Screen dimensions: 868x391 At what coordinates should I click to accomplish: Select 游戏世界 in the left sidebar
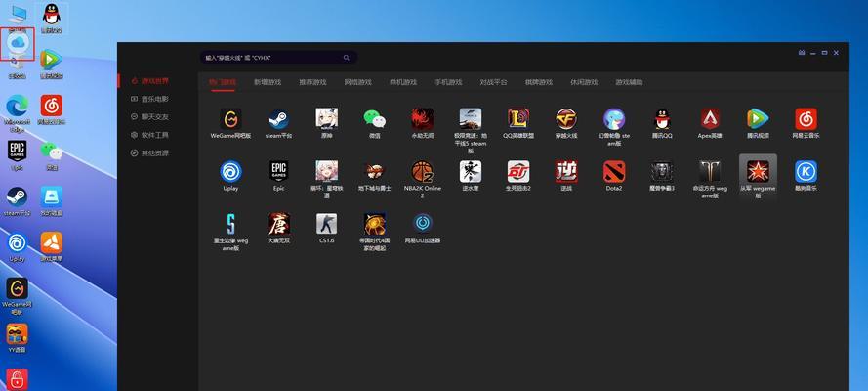pyautogui.click(x=150, y=81)
